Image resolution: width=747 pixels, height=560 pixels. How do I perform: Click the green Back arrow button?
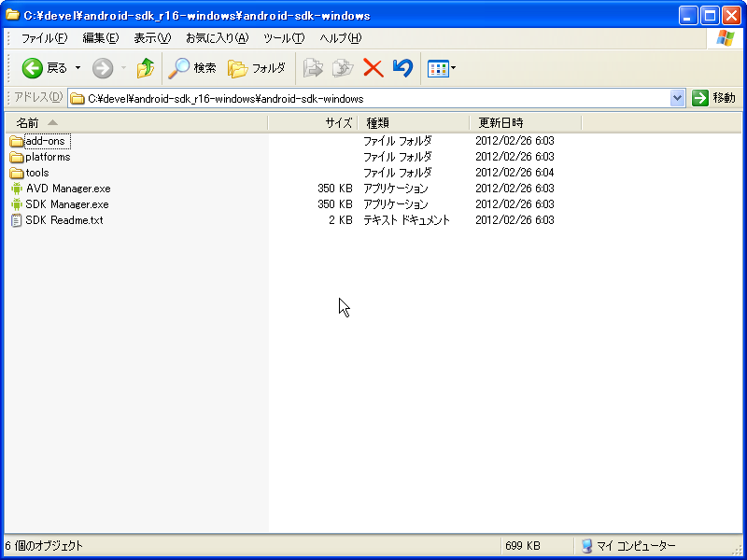click(33, 68)
